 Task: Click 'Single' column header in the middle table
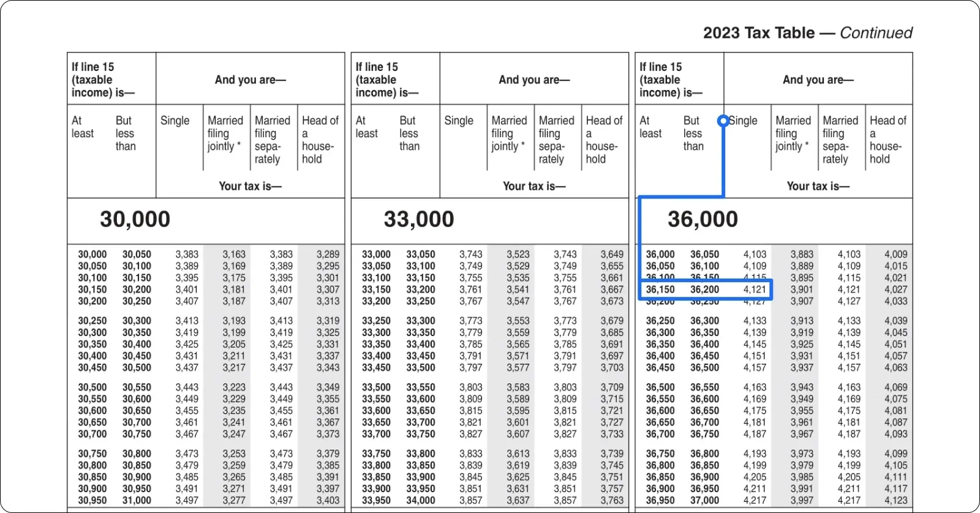[x=459, y=121]
